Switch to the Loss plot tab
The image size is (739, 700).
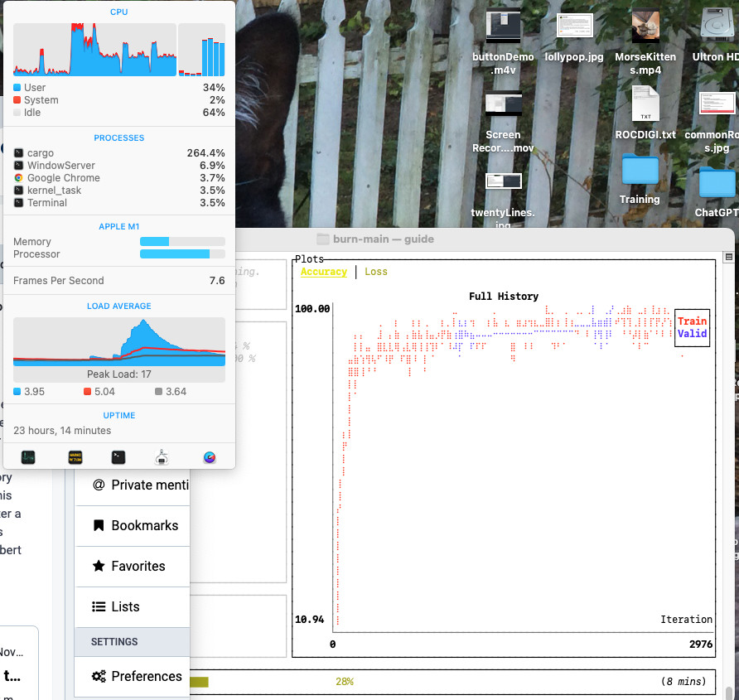coord(375,272)
